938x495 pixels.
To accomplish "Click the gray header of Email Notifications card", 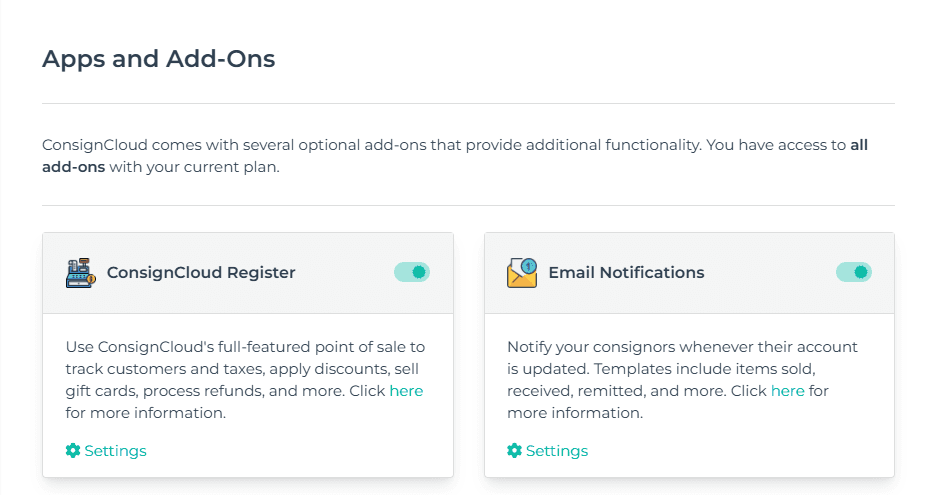I will pos(689,273).
